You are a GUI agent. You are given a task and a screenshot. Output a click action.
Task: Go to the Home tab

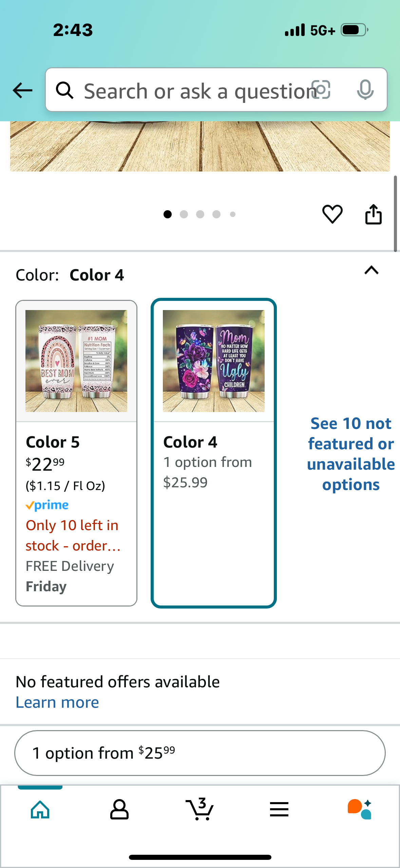(40, 810)
